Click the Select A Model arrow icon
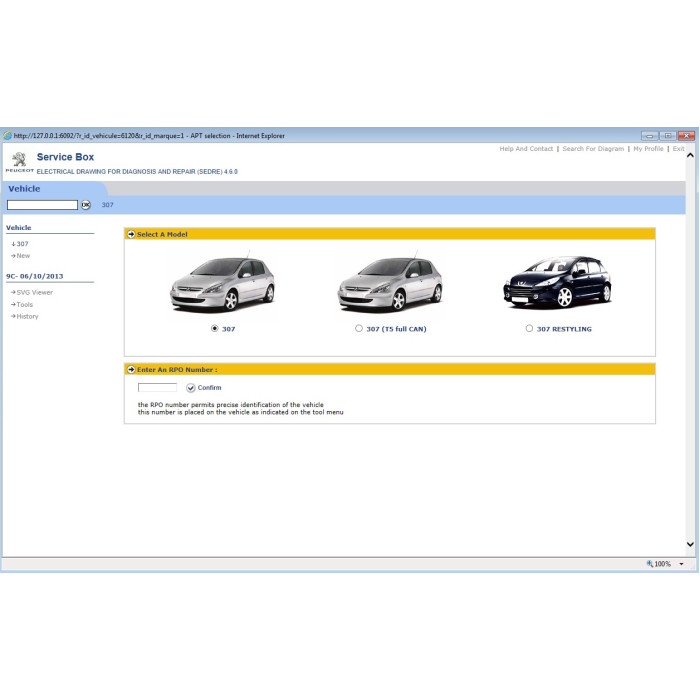 click(x=131, y=234)
